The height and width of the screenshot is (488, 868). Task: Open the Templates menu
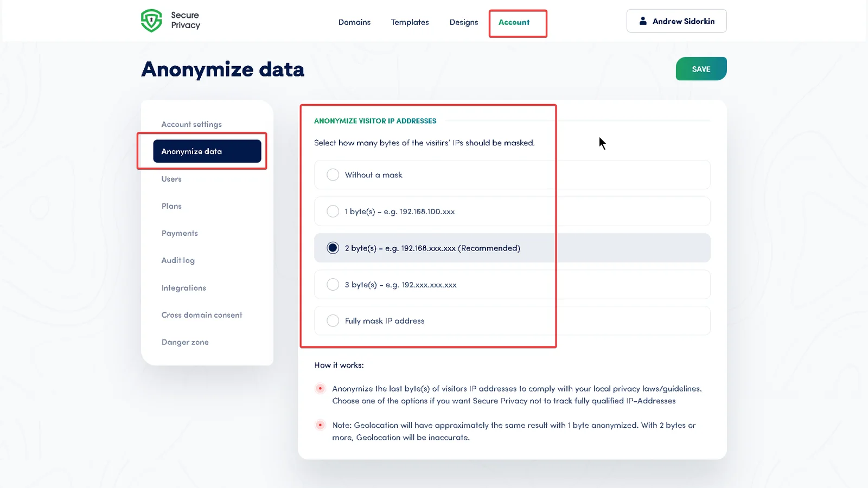pyautogui.click(x=410, y=22)
